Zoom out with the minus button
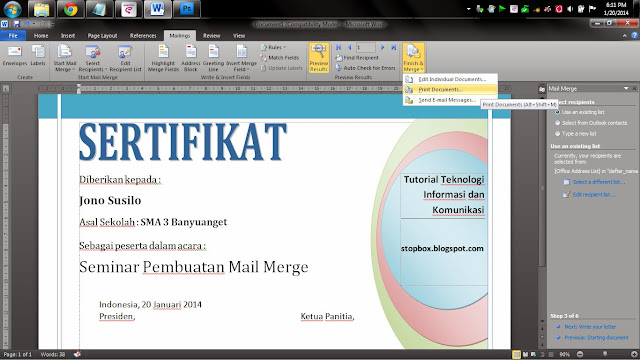This screenshot has height=360, width=640. (580, 354)
